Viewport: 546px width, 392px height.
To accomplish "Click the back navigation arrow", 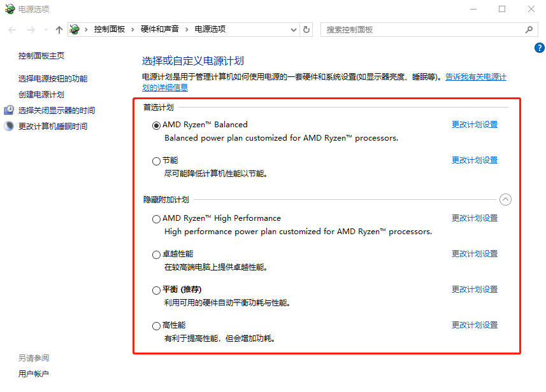I will click(x=11, y=29).
